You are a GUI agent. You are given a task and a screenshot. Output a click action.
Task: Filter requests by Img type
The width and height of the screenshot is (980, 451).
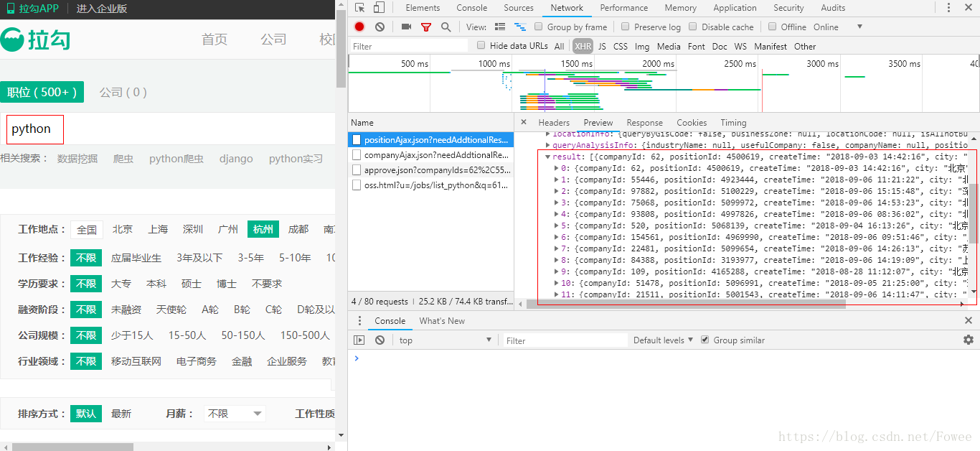[x=642, y=46]
